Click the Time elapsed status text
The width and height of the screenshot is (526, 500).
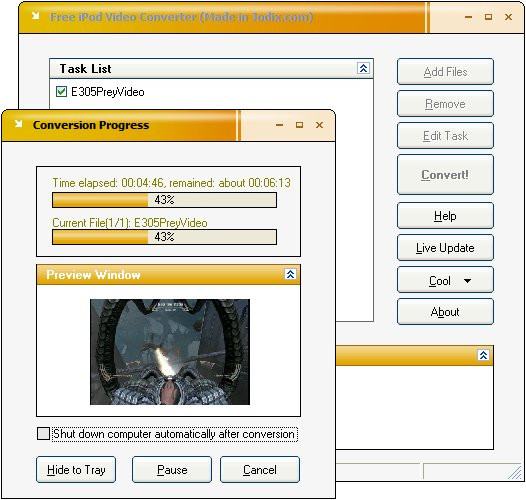[x=171, y=183]
